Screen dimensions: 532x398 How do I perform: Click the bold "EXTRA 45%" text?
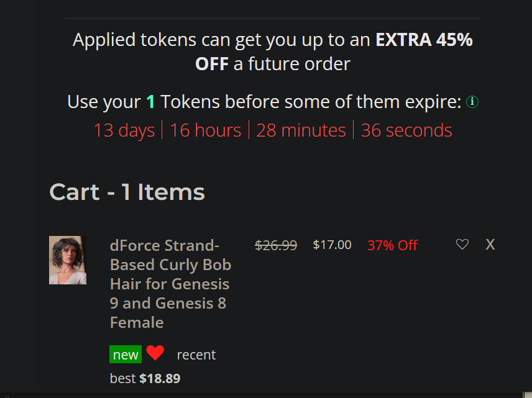[x=424, y=40]
